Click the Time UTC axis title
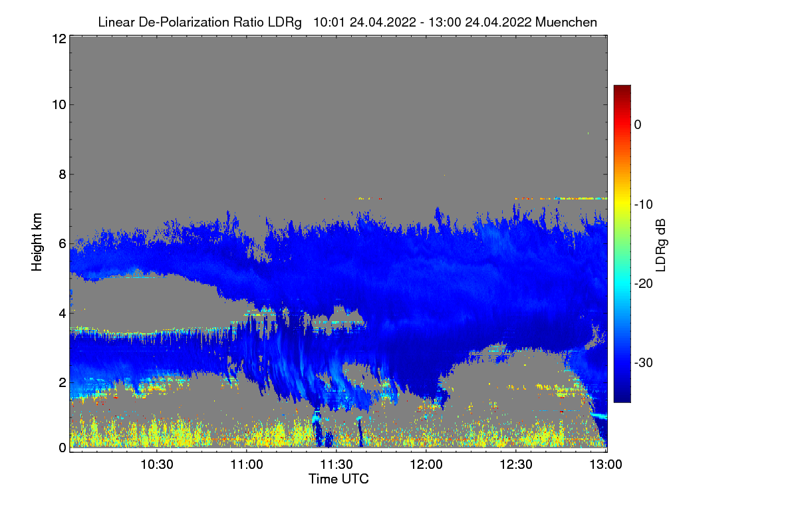Image resolution: width=798 pixels, height=532 pixels. 338,479
